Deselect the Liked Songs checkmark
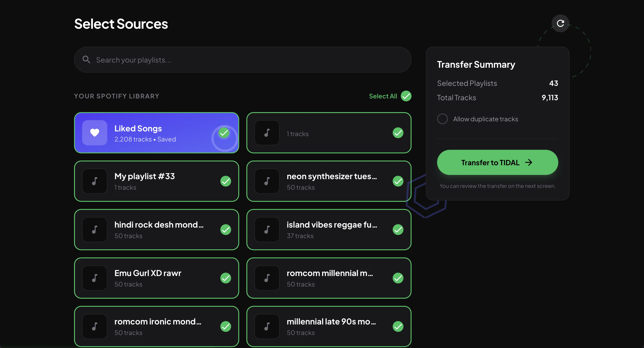The image size is (644, 348). tap(224, 133)
